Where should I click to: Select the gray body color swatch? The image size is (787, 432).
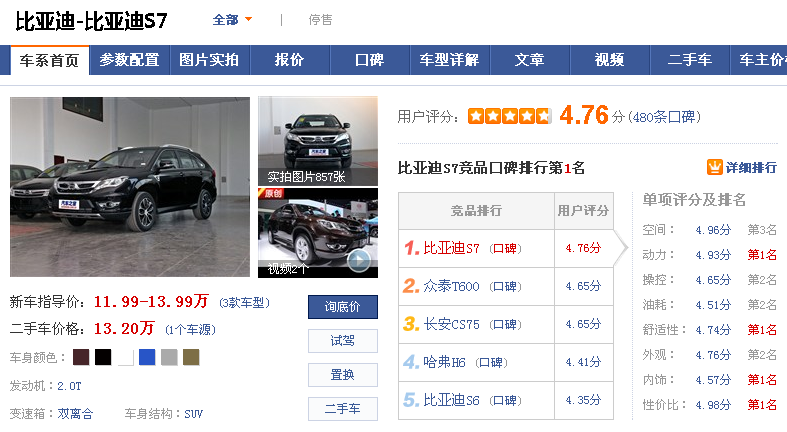169,357
